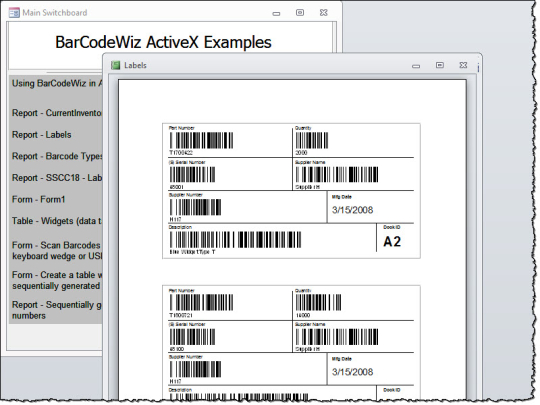Close the Labels report window

[x=463, y=65]
